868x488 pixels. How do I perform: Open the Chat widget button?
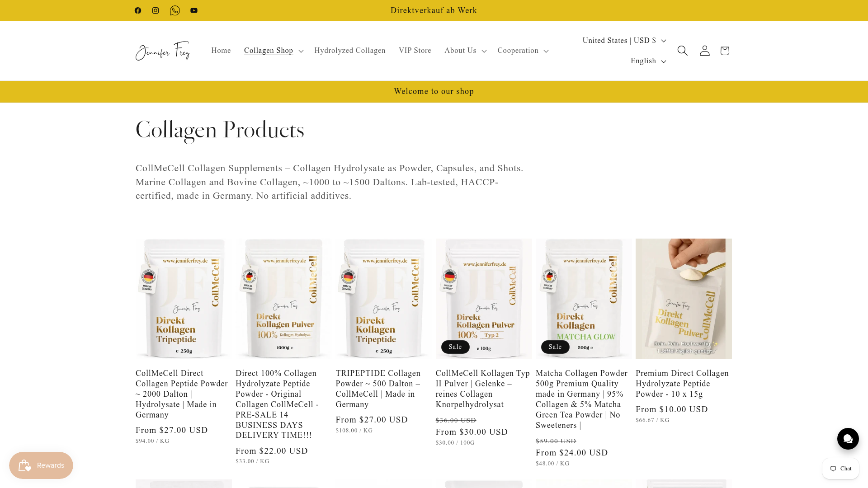841,469
